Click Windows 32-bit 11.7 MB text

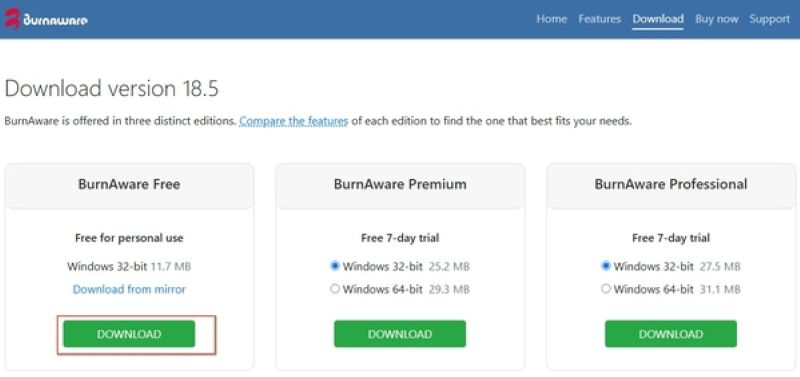point(129,266)
